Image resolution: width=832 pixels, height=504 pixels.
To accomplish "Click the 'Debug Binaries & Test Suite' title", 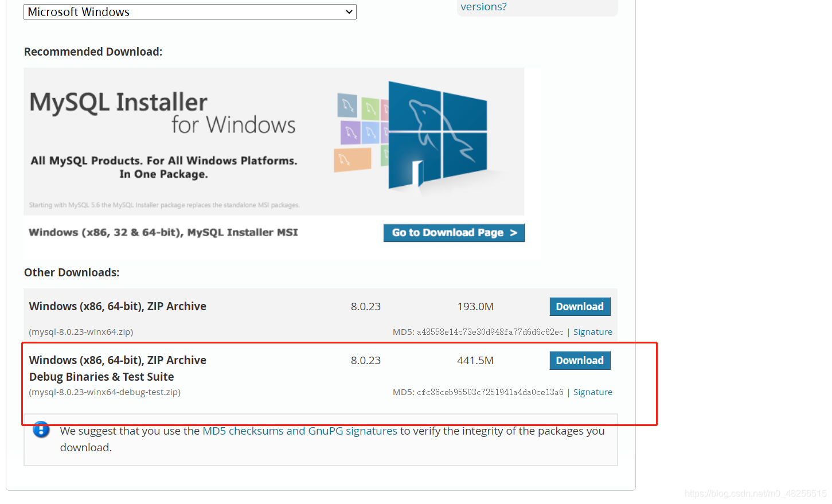I will (x=101, y=377).
